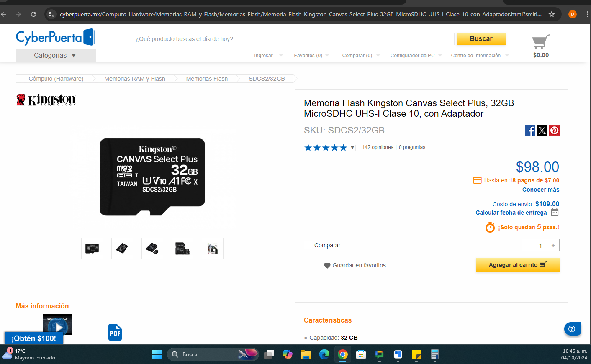This screenshot has height=364, width=591.
Task: Select first product thumbnail image
Action: pos(92,249)
